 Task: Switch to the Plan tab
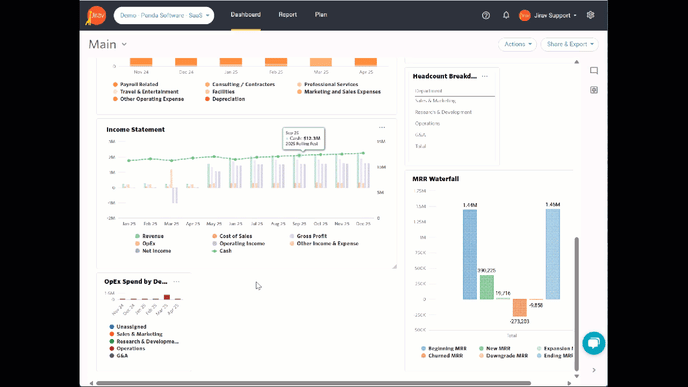321,15
